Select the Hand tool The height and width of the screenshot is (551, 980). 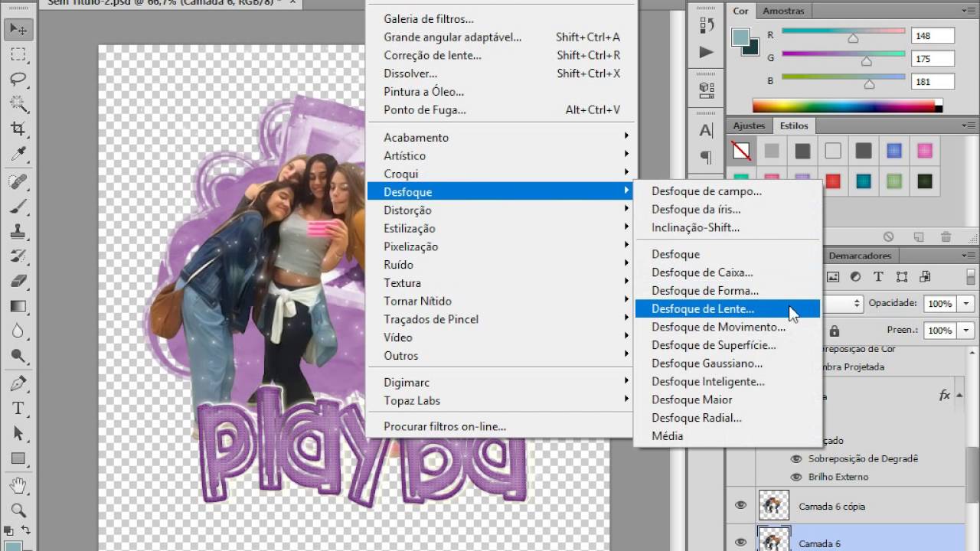tap(18, 485)
